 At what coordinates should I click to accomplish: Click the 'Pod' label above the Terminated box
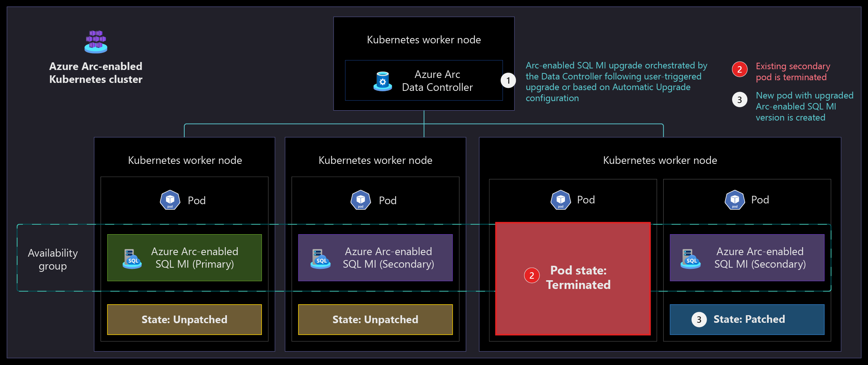[586, 200]
